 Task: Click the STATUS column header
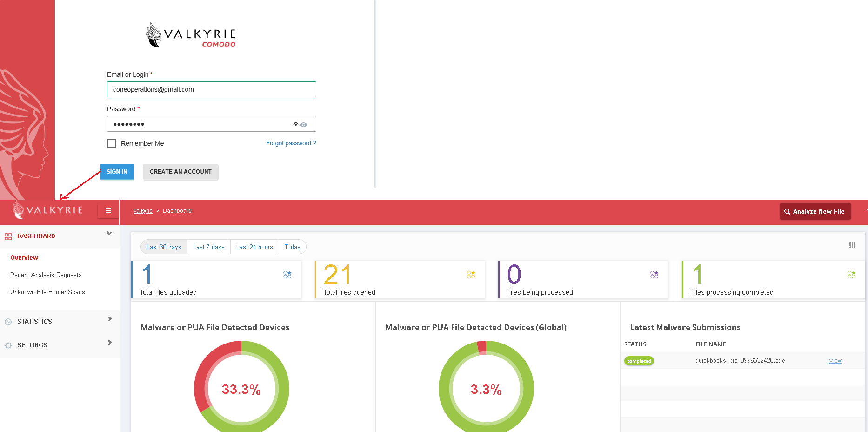pyautogui.click(x=635, y=344)
